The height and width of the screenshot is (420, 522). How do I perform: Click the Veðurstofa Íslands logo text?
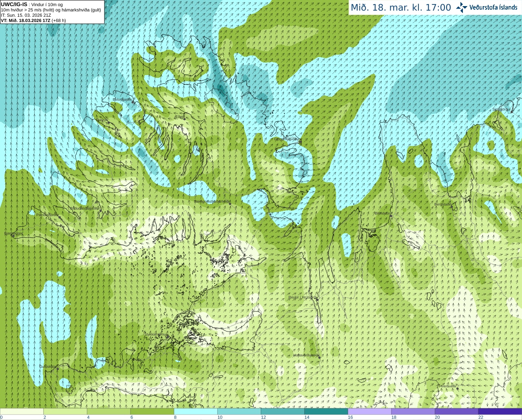point(494,7)
